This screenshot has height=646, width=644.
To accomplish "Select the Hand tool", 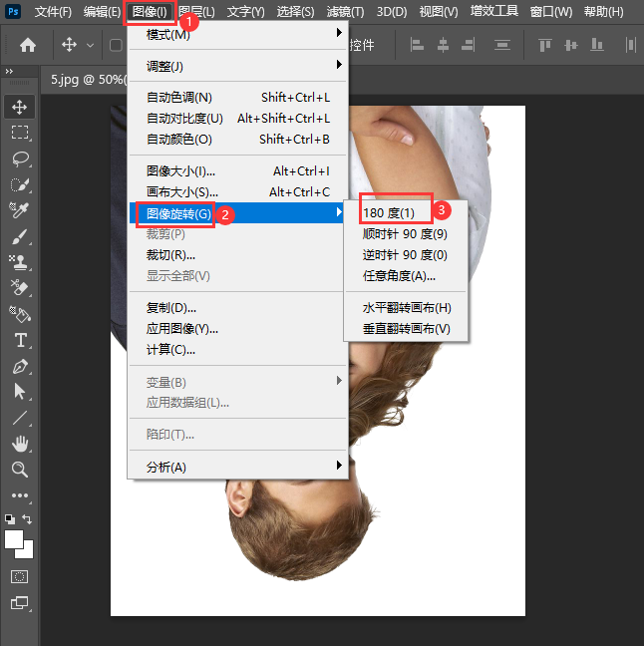I will 19,444.
